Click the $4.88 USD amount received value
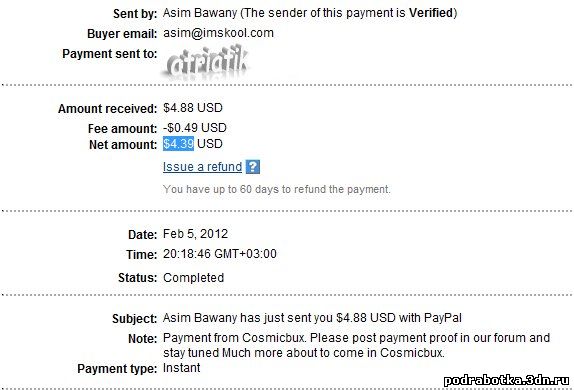574x390 pixels. pos(193,108)
